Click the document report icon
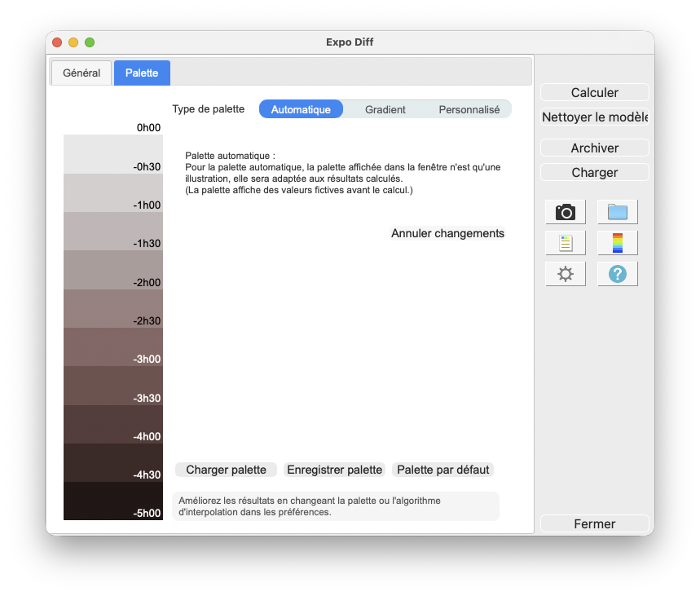Viewport: 700px width, 596px height. [x=566, y=243]
